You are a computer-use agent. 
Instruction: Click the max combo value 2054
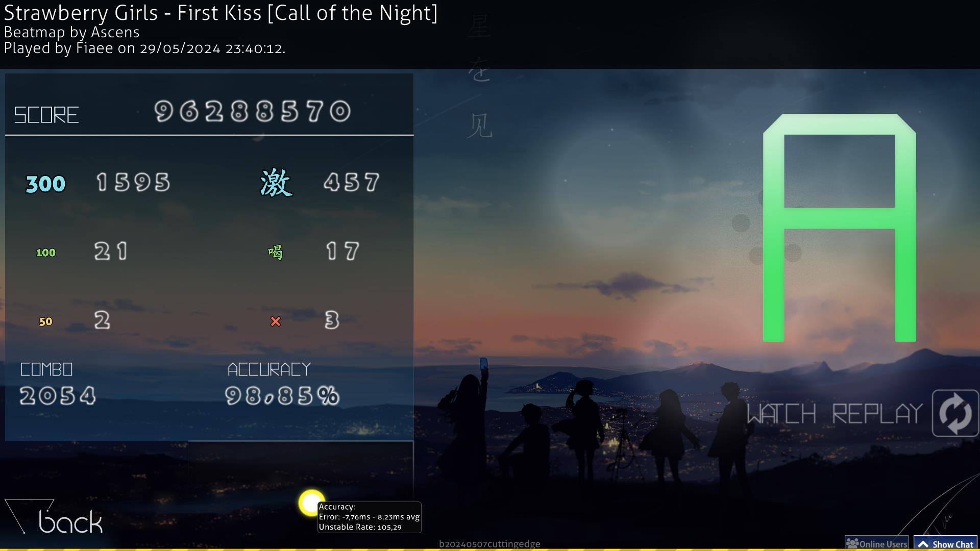pos(58,395)
